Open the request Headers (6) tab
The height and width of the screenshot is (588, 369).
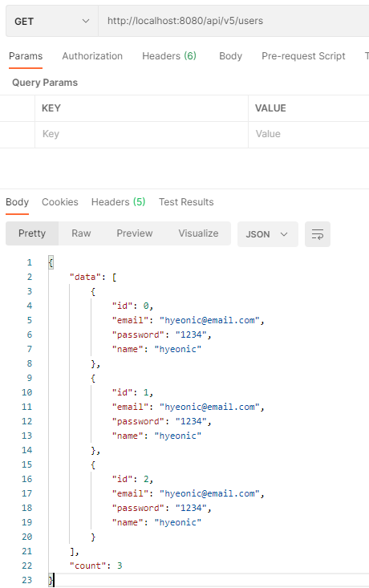(169, 56)
